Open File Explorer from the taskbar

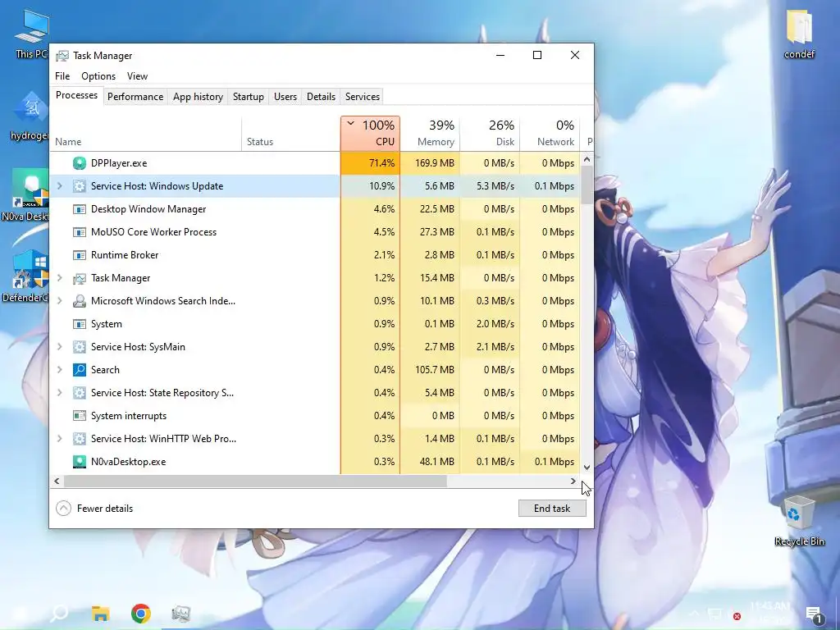coord(100,614)
